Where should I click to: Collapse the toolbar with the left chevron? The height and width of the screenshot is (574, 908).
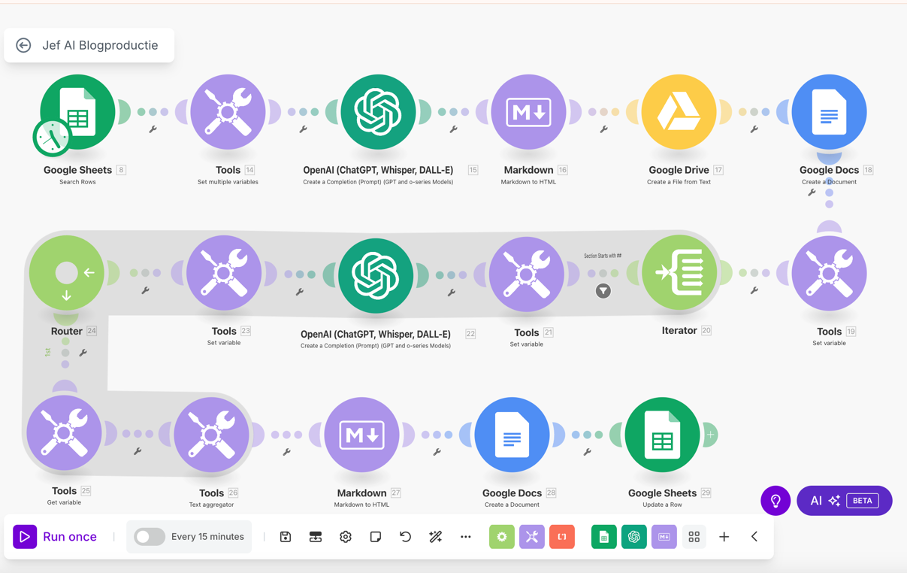pos(754,537)
